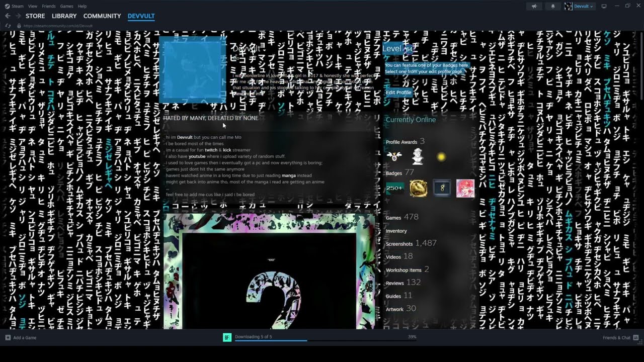This screenshot has height=362, width=644.
Task: Click the blue profile avatar image
Action: tap(192, 69)
